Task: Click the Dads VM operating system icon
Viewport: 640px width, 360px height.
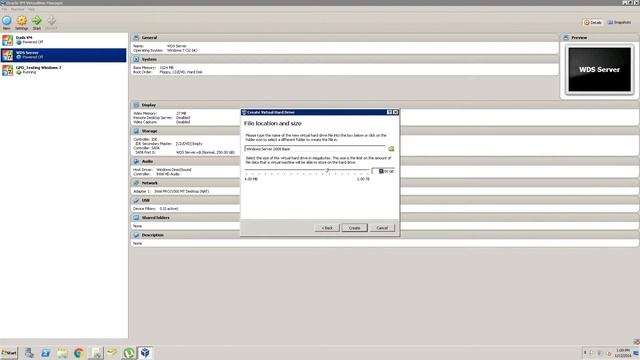Action: coord(7,40)
